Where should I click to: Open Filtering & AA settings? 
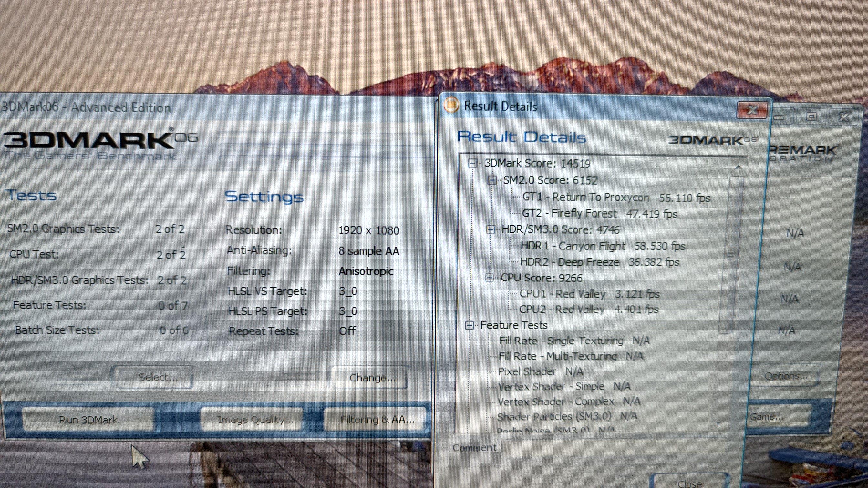click(x=377, y=420)
